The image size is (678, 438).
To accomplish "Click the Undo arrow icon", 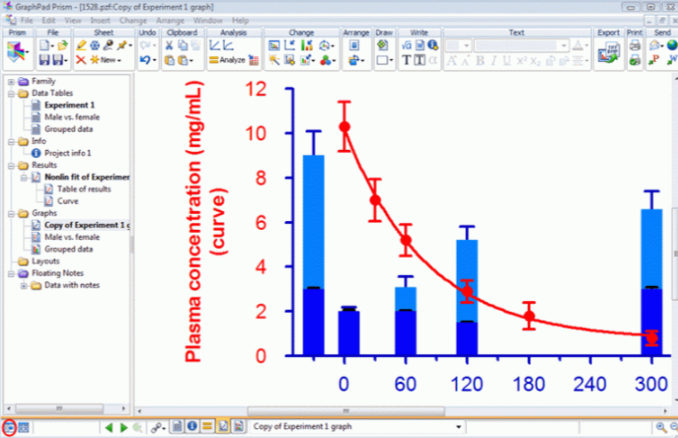I will click(146, 62).
